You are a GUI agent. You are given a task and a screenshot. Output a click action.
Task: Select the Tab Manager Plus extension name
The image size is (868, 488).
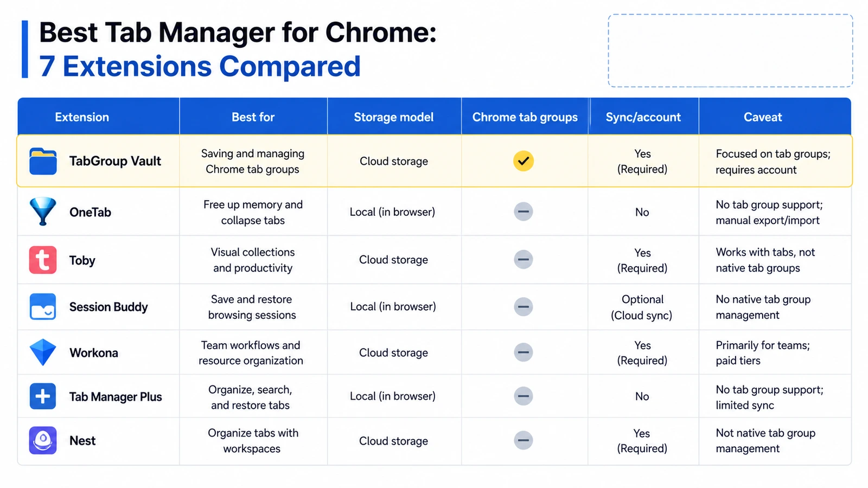[116, 397]
